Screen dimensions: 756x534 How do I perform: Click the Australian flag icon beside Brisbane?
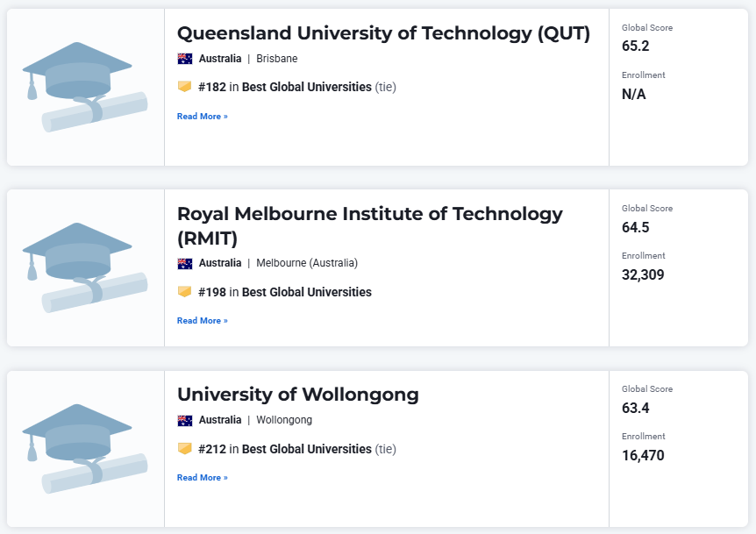[x=185, y=59]
